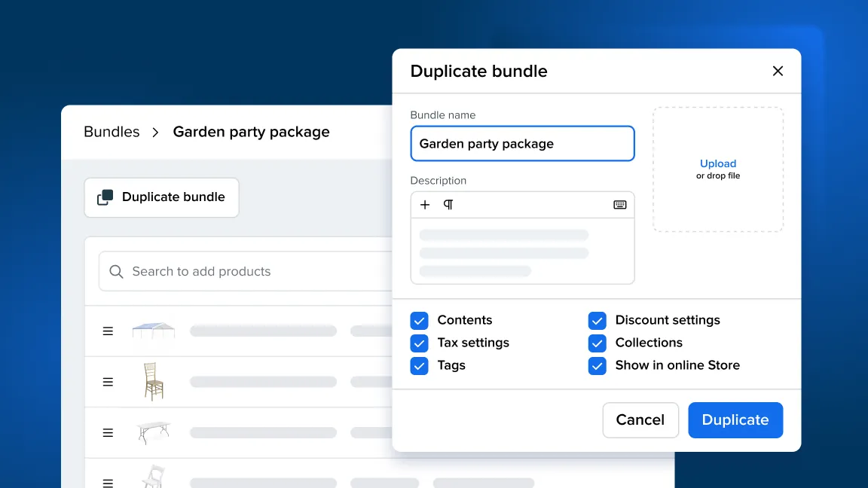Grab the drag handle beside the tent product
Viewport: 868px width, 488px height.
pos(108,331)
